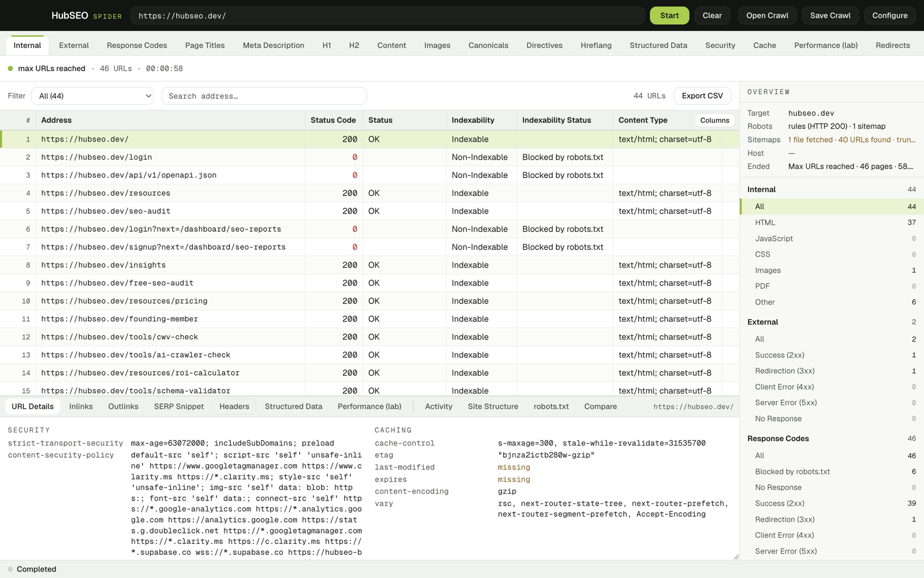Select External Client Error (4xx)
The image size is (924, 578).
[832, 387]
